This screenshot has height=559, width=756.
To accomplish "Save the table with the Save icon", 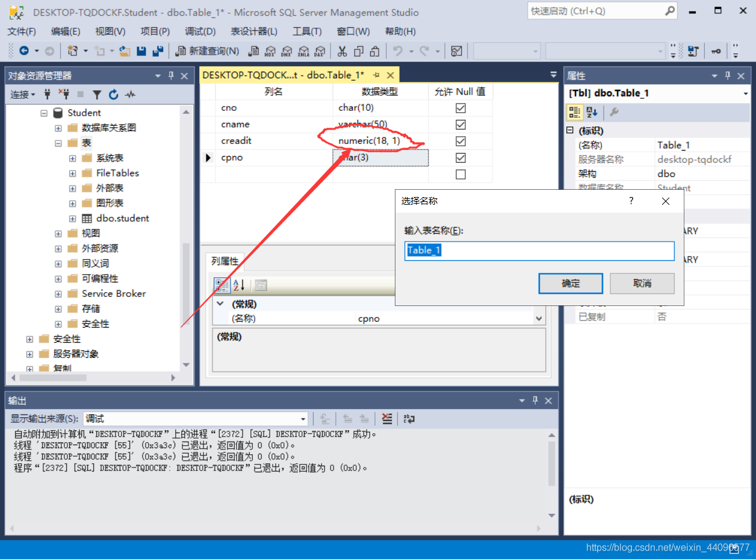I will pyautogui.click(x=141, y=51).
